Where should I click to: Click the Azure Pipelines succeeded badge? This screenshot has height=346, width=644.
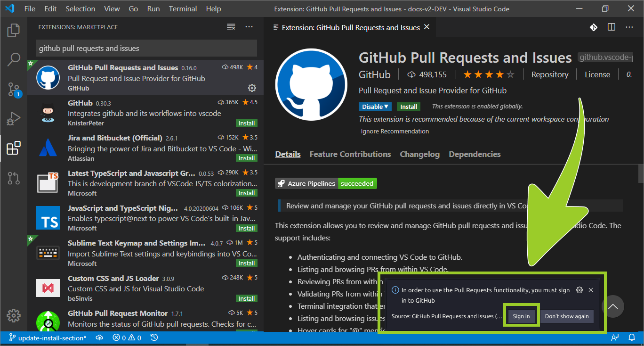326,183
